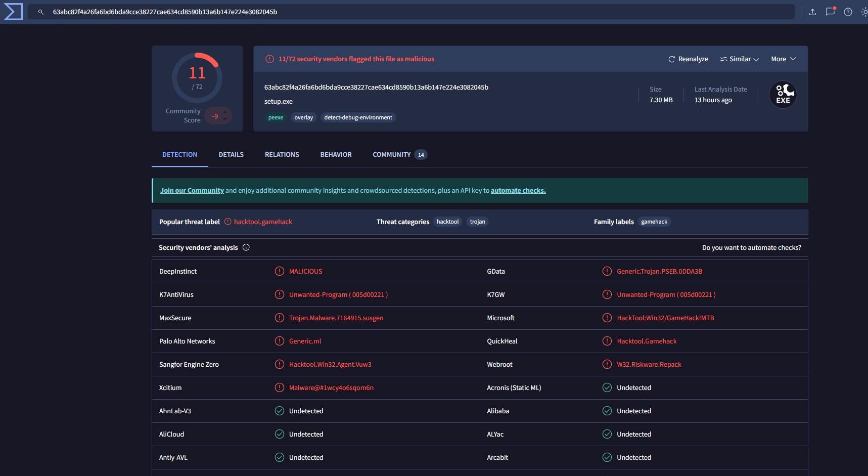Follow the Join our Community link
This screenshot has height=476, width=868.
click(192, 191)
